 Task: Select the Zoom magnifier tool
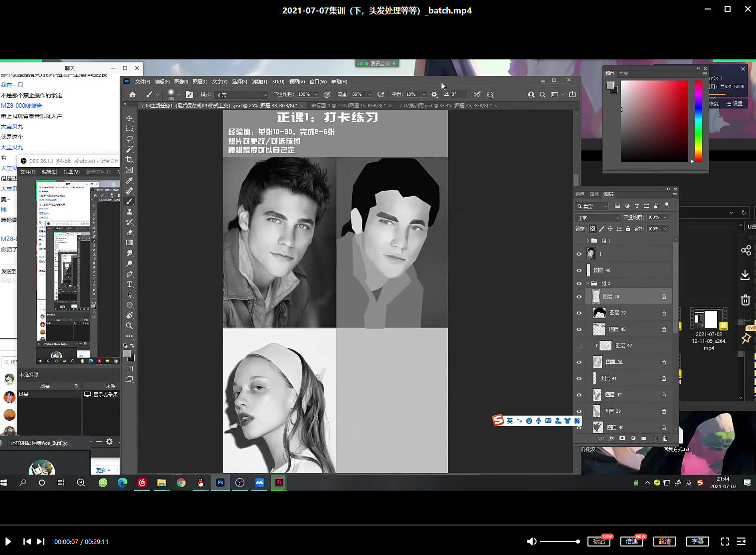pos(130,326)
